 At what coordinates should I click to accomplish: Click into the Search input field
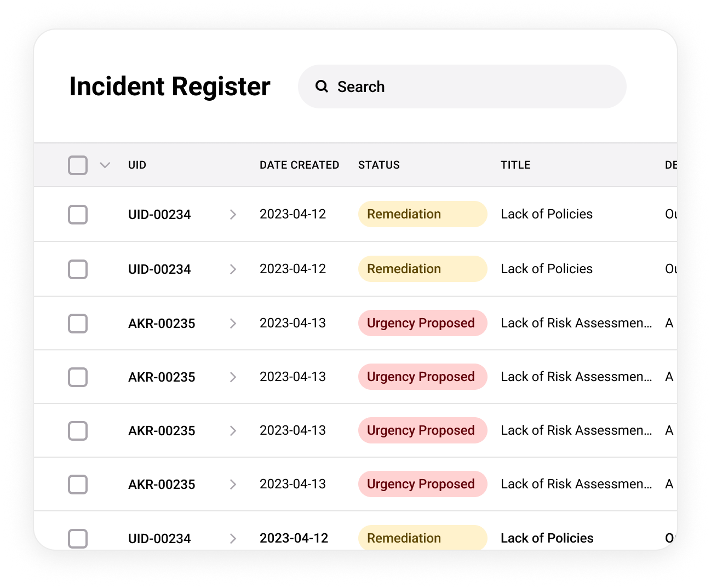[x=471, y=87]
